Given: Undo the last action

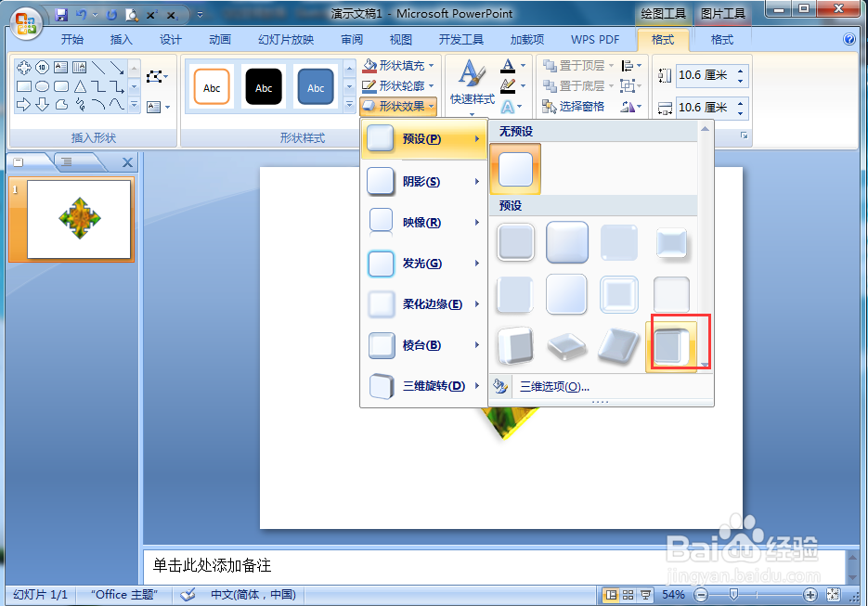Looking at the screenshot, I should point(81,15).
